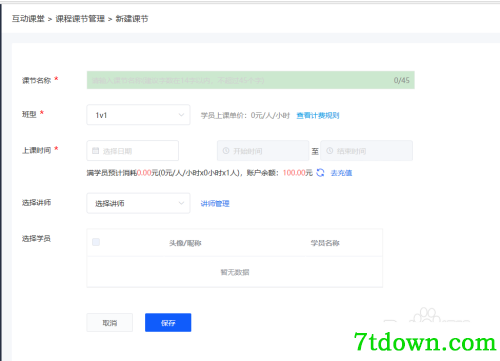Click the clock icon in 结束时间 field

coord(330,151)
